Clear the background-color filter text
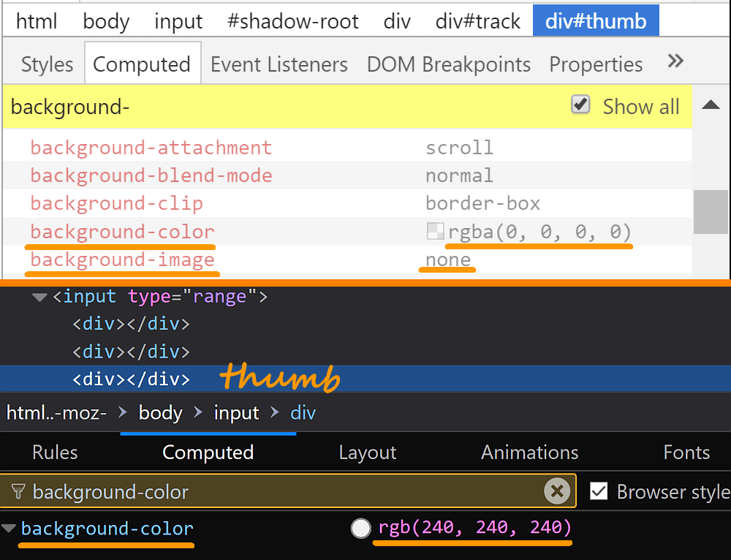This screenshot has height=560, width=731. (557, 491)
